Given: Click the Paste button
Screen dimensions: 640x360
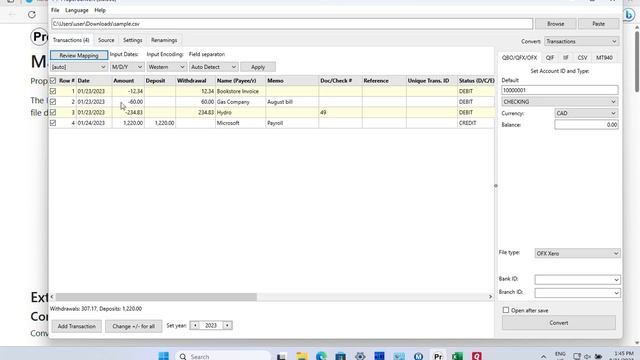Looking at the screenshot, I should (x=598, y=24).
